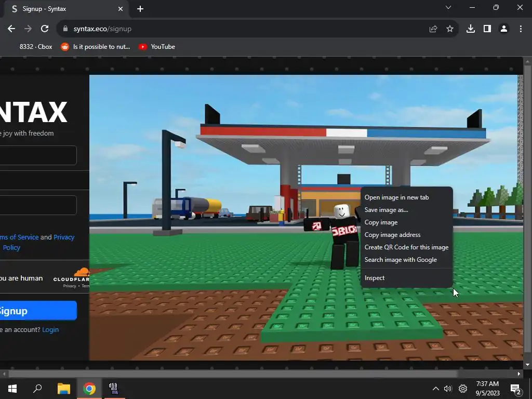Open the YouTube bookmark
This screenshot has width=532, height=399.
point(157,47)
